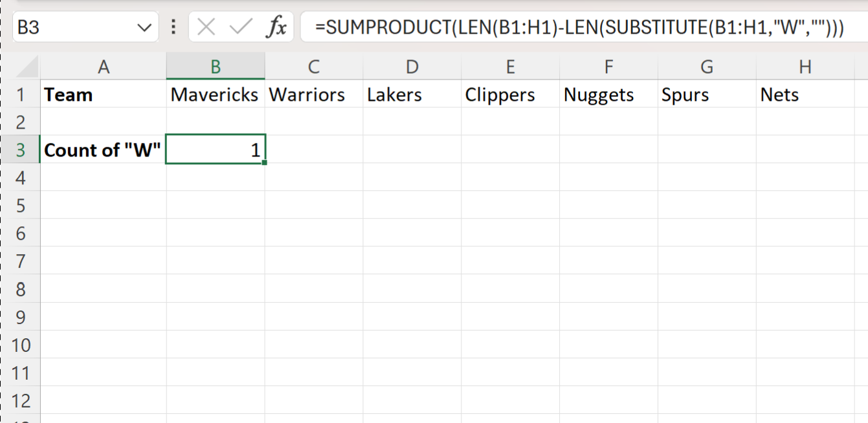Select row 11 header
868x423 pixels.
21,373
